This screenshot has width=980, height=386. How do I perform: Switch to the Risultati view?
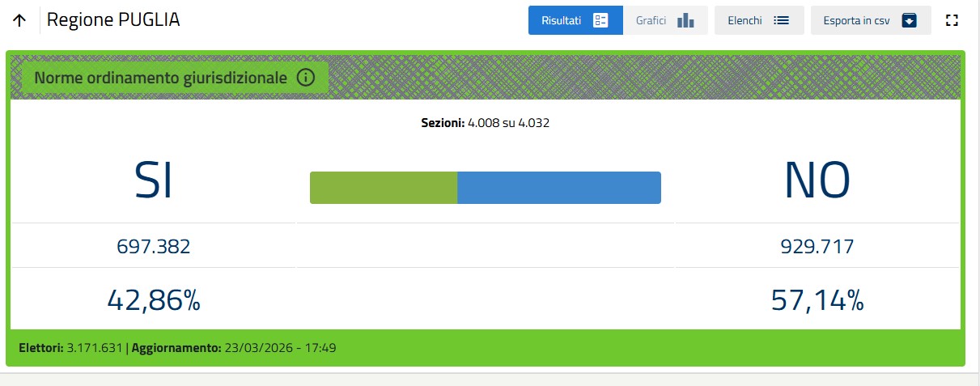tap(575, 20)
